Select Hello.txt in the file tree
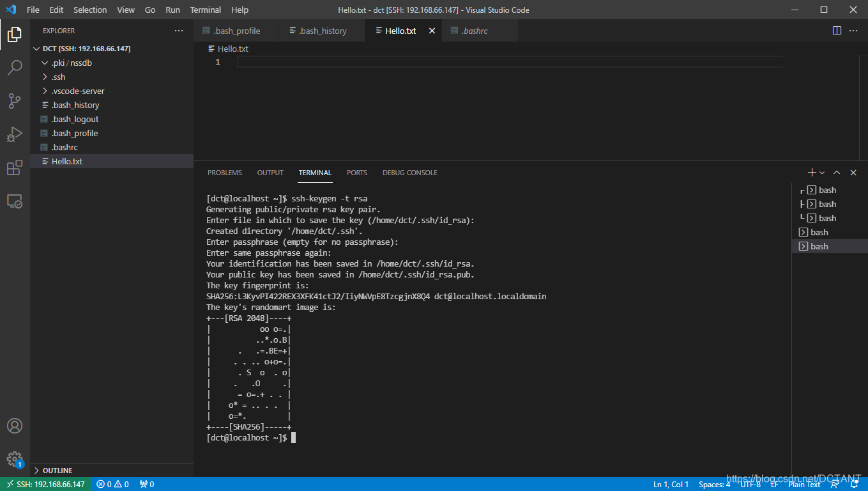This screenshot has height=491, width=868. [x=112, y=161]
